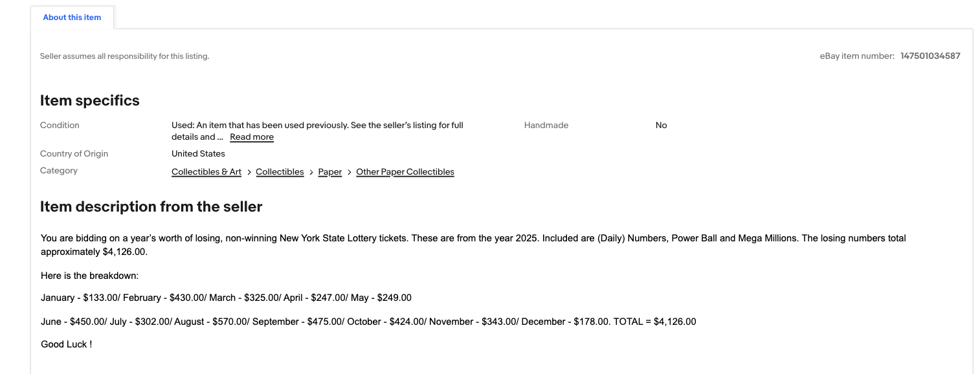Click the Item specifics heading

(90, 101)
